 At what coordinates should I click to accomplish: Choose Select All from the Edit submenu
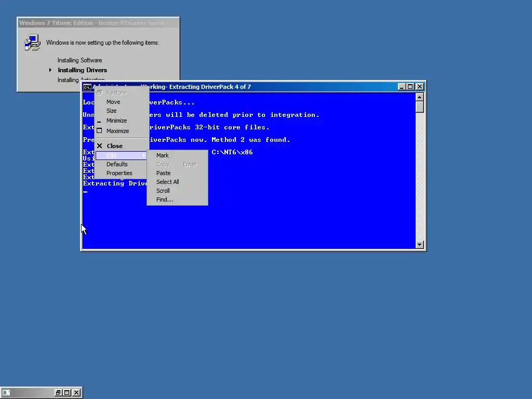(x=177, y=182)
